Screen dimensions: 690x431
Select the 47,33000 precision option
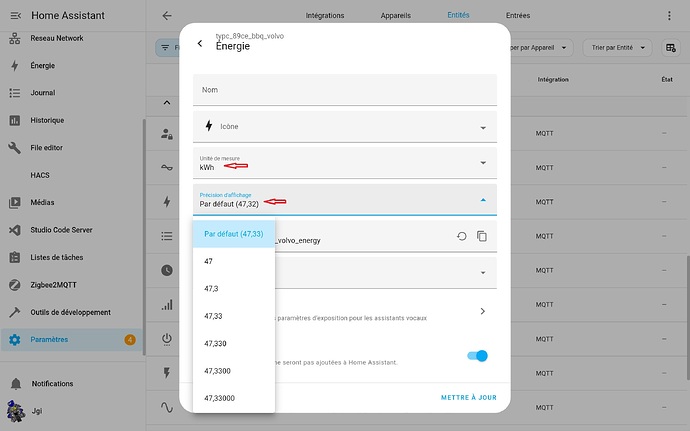234,398
